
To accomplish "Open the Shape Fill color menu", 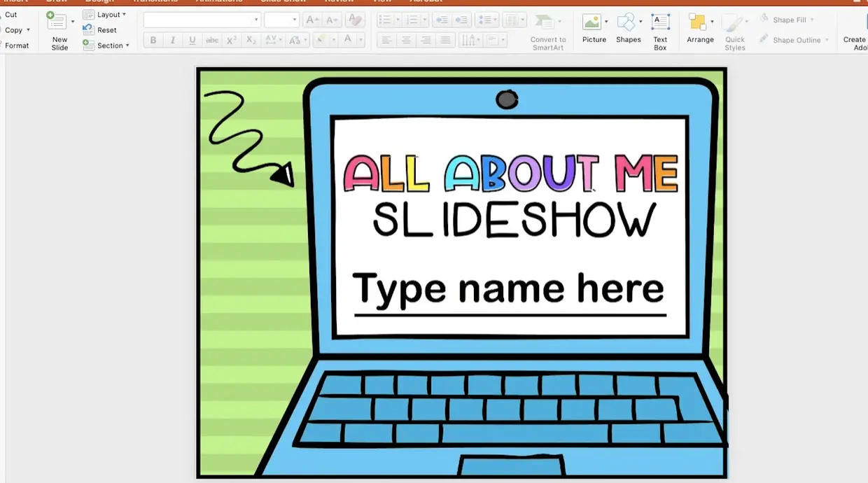I will click(x=812, y=20).
